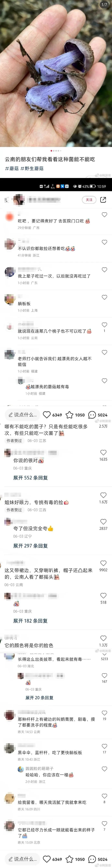Like the comment with 9902 likes
The width and height of the screenshot is (112, 868).
103,563
